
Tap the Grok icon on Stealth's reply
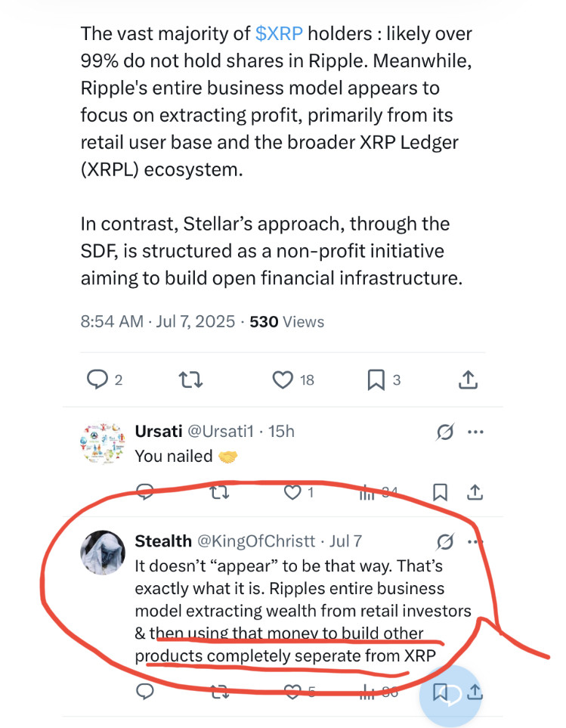445,541
